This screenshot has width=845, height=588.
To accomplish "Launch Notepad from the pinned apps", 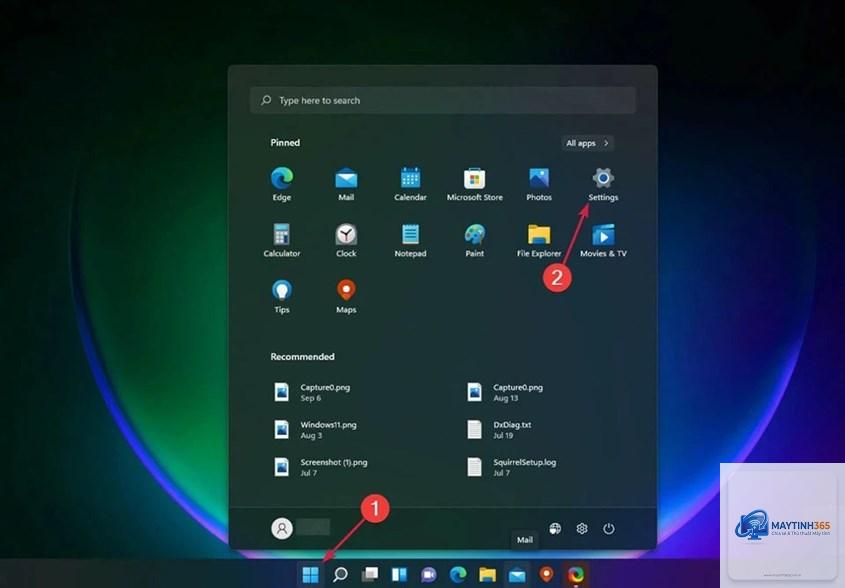I will coord(410,240).
